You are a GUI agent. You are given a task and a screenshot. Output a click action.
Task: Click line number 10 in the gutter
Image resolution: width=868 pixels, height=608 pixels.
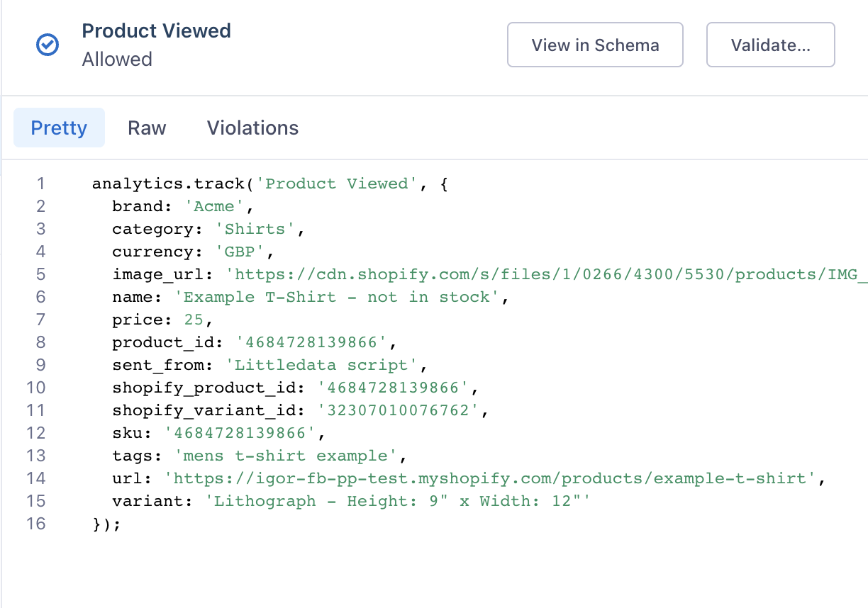coord(35,388)
